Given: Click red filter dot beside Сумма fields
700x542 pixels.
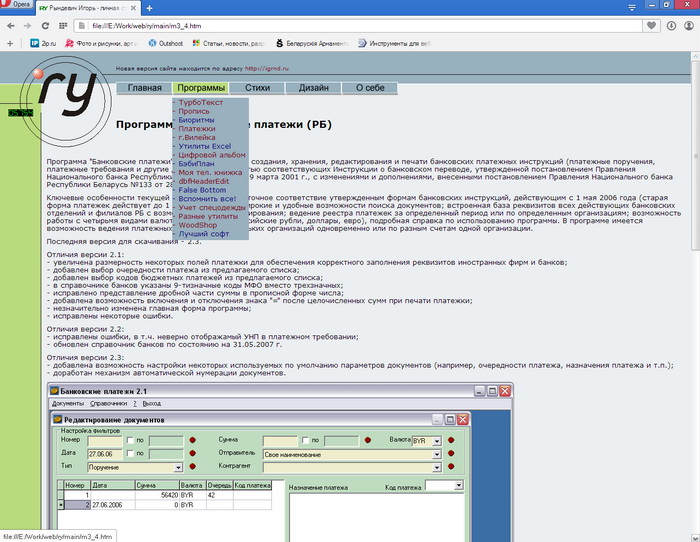Looking at the screenshot, I should coord(368,440).
